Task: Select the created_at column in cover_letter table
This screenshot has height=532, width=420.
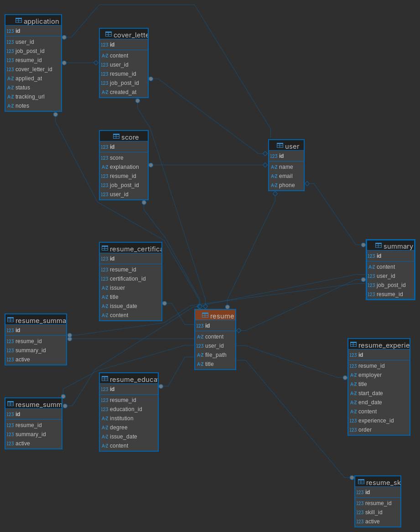Action: pyautogui.click(x=123, y=92)
